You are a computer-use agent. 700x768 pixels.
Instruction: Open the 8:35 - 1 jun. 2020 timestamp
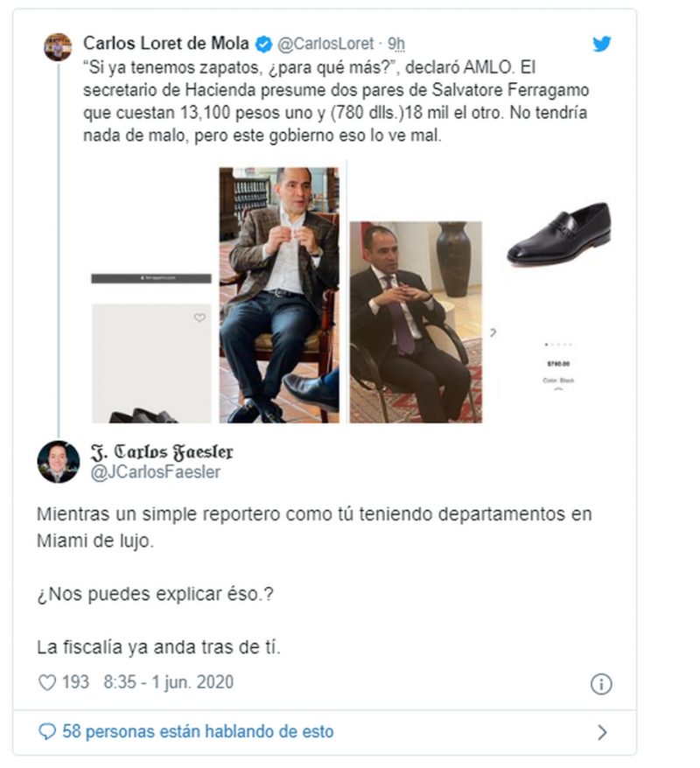coord(168,681)
